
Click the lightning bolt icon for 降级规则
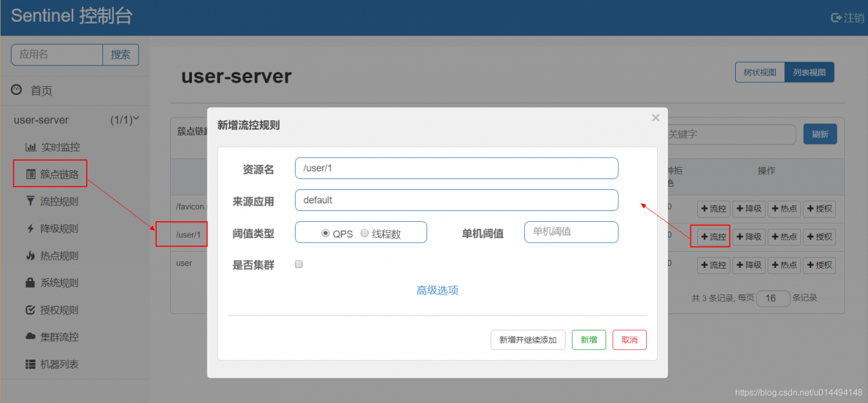(x=31, y=229)
